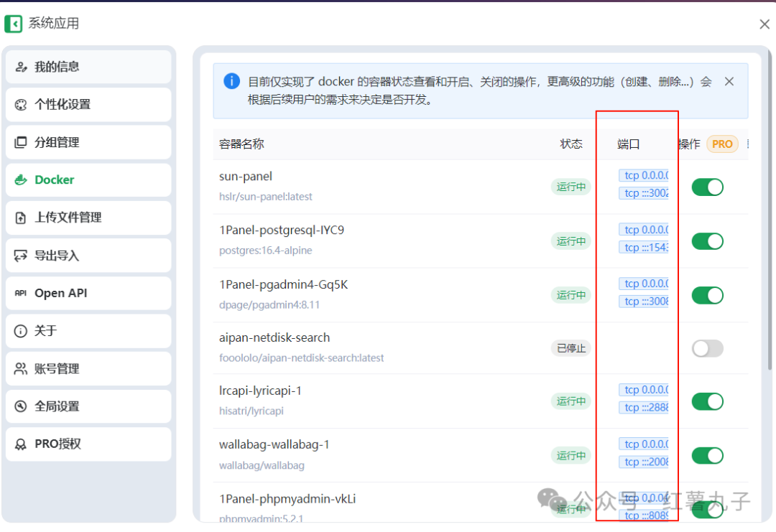
Task: Click the 全局设置 settings icon
Action: click(x=21, y=406)
